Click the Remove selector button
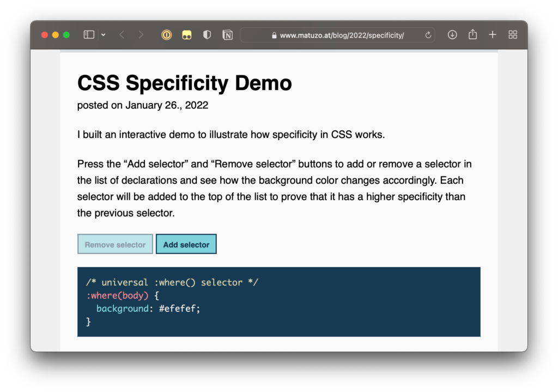The image size is (558, 392). [116, 244]
